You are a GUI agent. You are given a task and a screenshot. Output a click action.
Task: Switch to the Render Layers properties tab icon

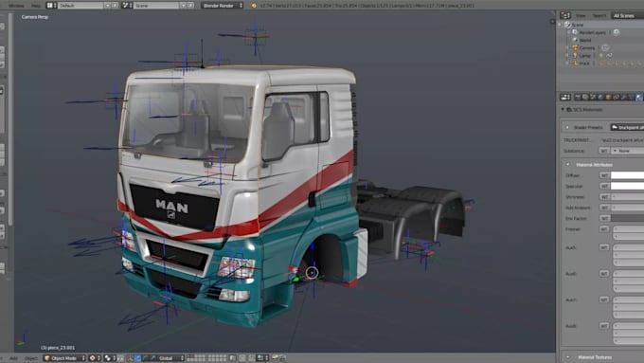(x=585, y=97)
